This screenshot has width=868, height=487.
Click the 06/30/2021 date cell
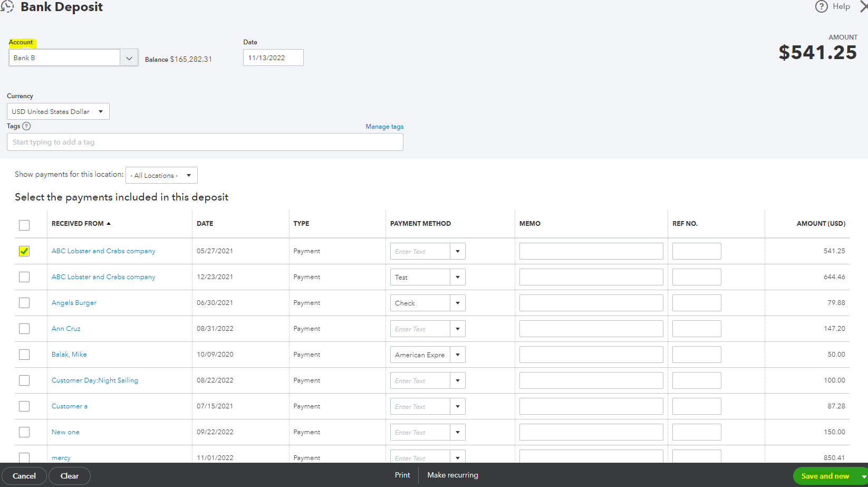click(x=215, y=303)
